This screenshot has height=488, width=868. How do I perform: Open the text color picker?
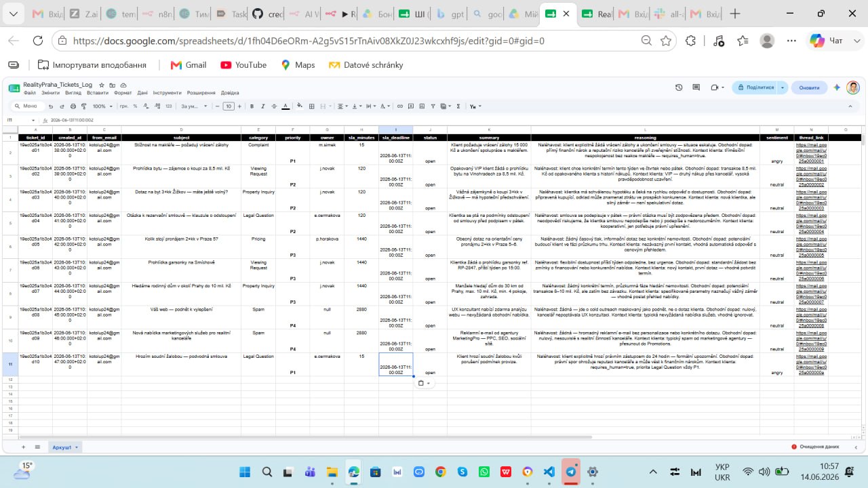[285, 106]
